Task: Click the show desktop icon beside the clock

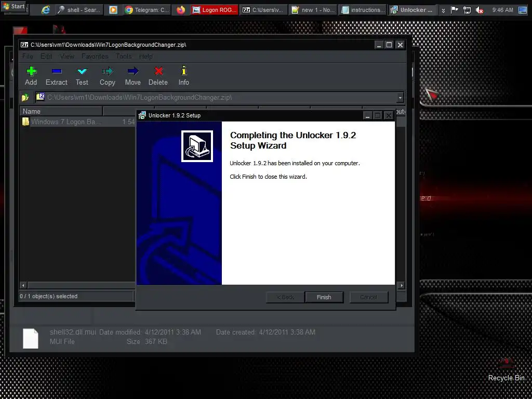Action: point(523,10)
